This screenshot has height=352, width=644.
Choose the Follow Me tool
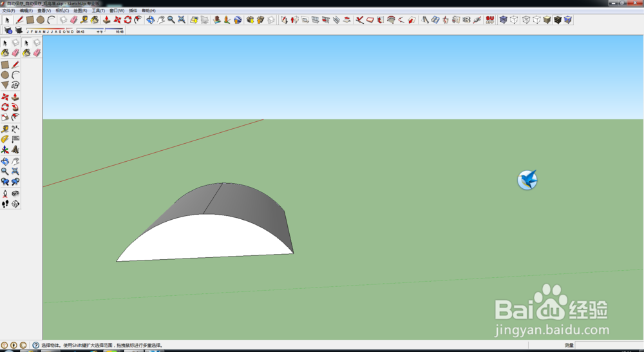point(15,107)
